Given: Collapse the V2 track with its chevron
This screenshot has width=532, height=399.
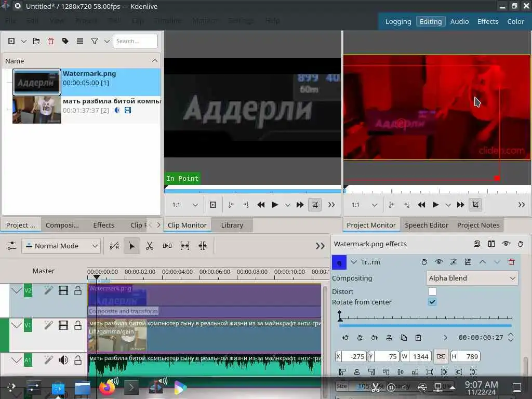Looking at the screenshot, I should (x=16, y=290).
